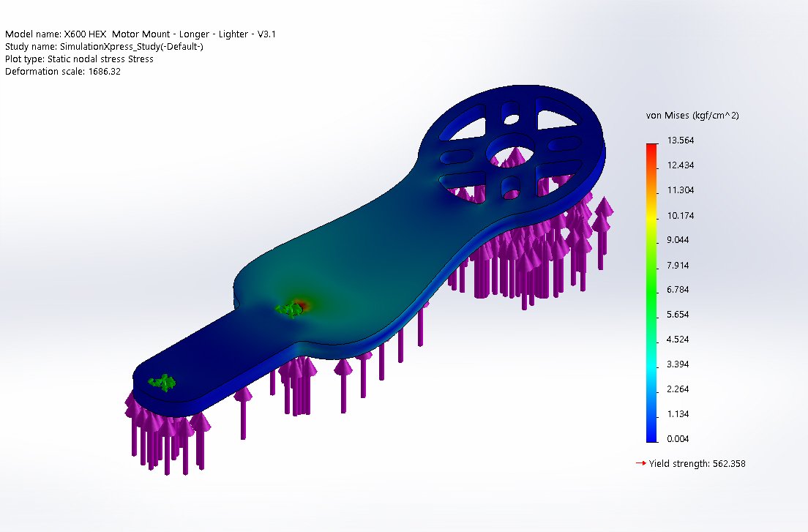Click the "Deformation scale: 1686.32" text
This screenshot has width=808, height=532.
click(x=63, y=71)
